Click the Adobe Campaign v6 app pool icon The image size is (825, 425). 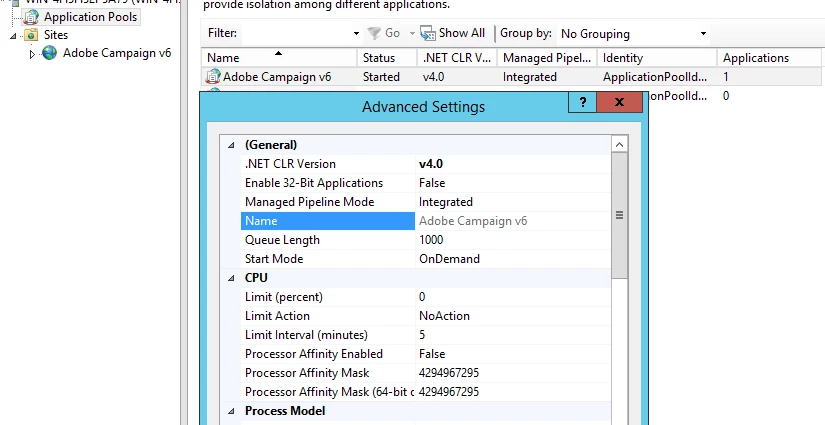coord(213,77)
